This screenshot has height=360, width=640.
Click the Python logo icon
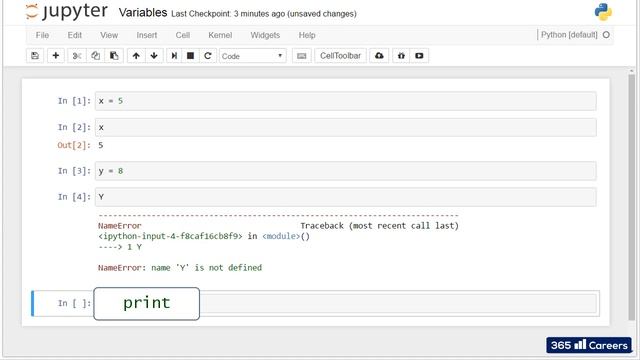pos(603,12)
